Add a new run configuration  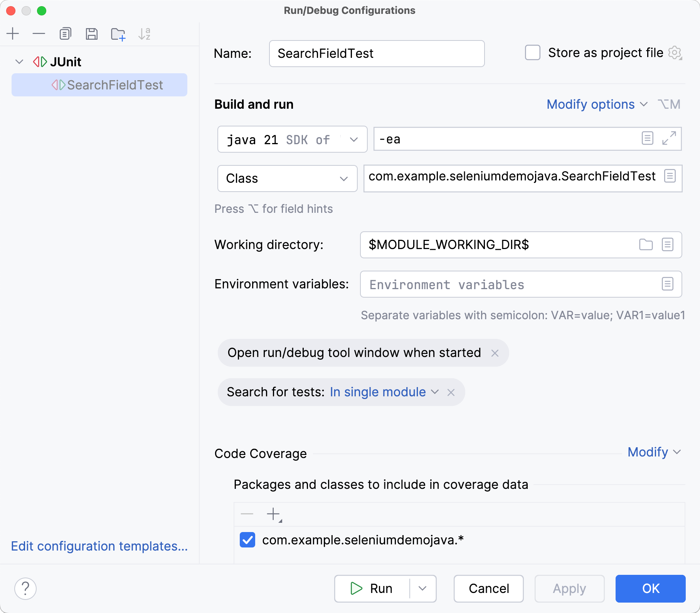point(13,34)
